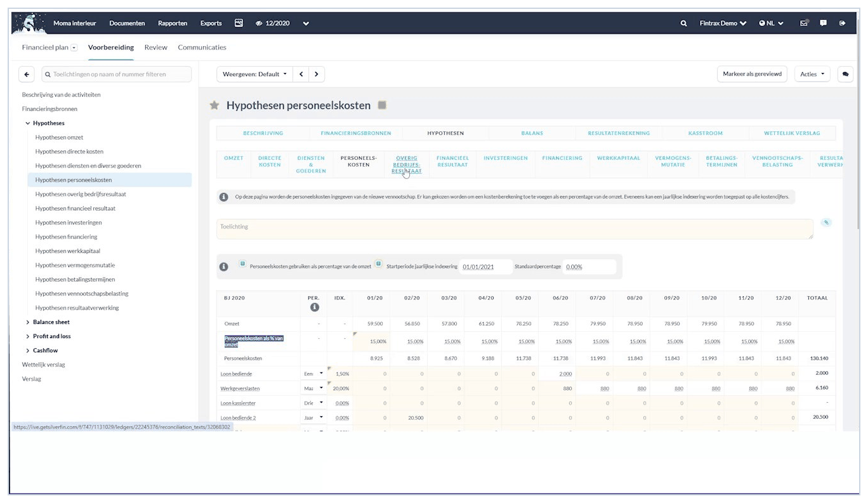Open the mail inbox icon
This screenshot has width=868, height=503.
[x=804, y=23]
